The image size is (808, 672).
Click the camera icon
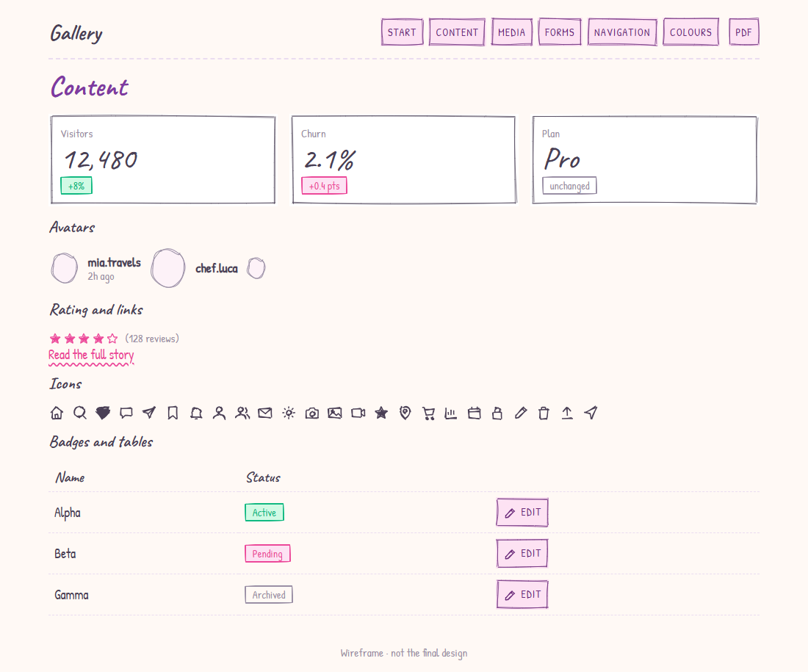pos(311,413)
